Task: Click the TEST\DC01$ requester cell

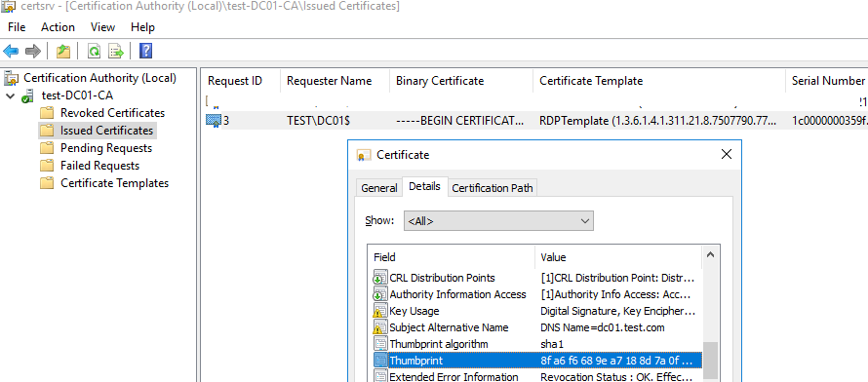Action: 318,121
